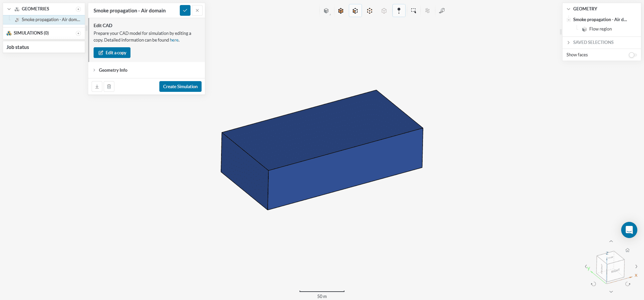Click the box select tool icon

pos(414,11)
